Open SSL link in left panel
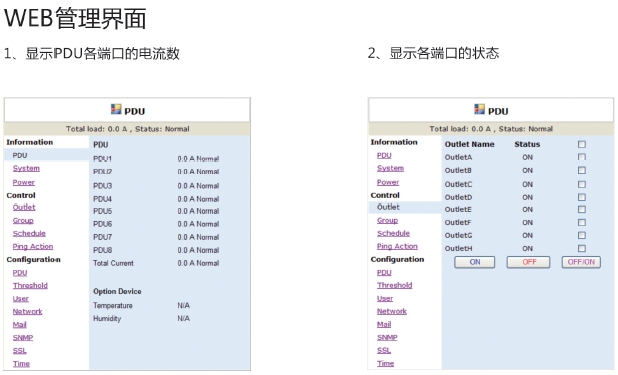This screenshot has width=618, height=375. (19, 351)
